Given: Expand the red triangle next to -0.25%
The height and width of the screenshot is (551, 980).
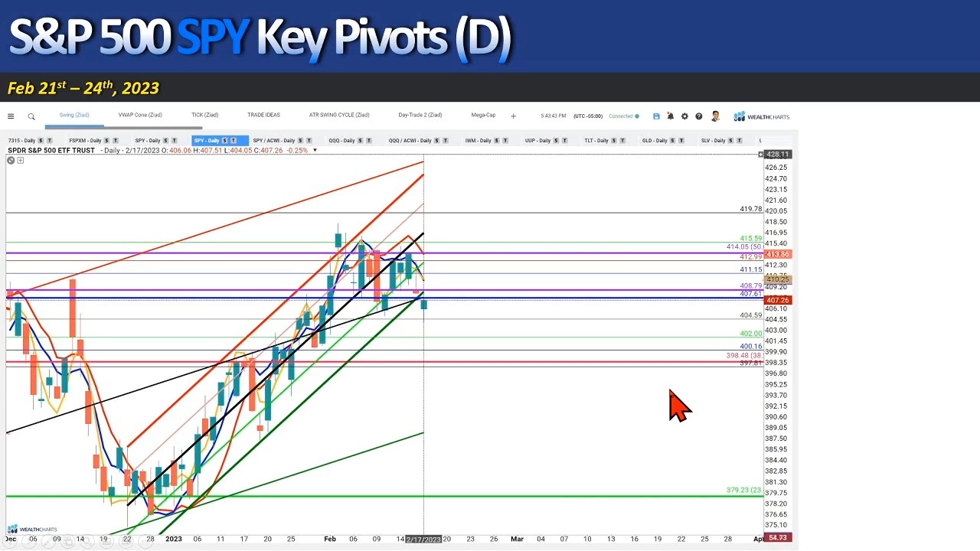Looking at the screenshot, I should tap(315, 150).
